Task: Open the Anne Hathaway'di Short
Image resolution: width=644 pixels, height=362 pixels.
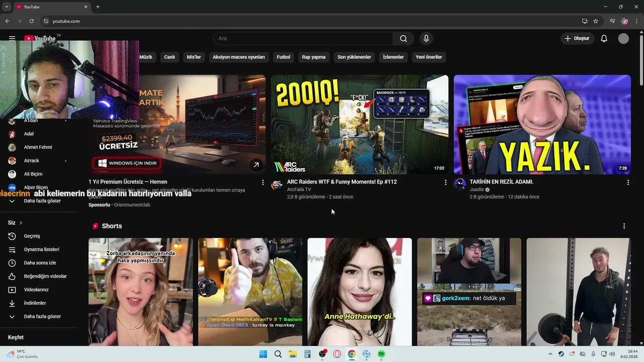Action: (x=360, y=292)
